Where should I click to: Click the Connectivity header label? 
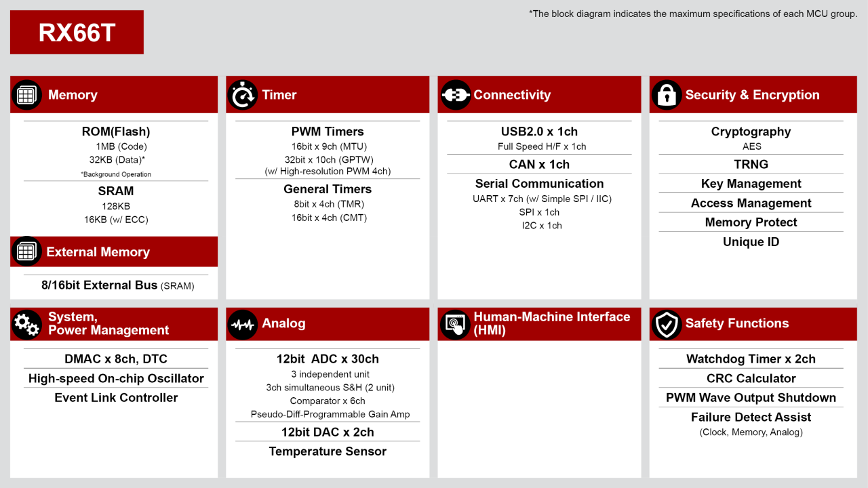pos(512,95)
